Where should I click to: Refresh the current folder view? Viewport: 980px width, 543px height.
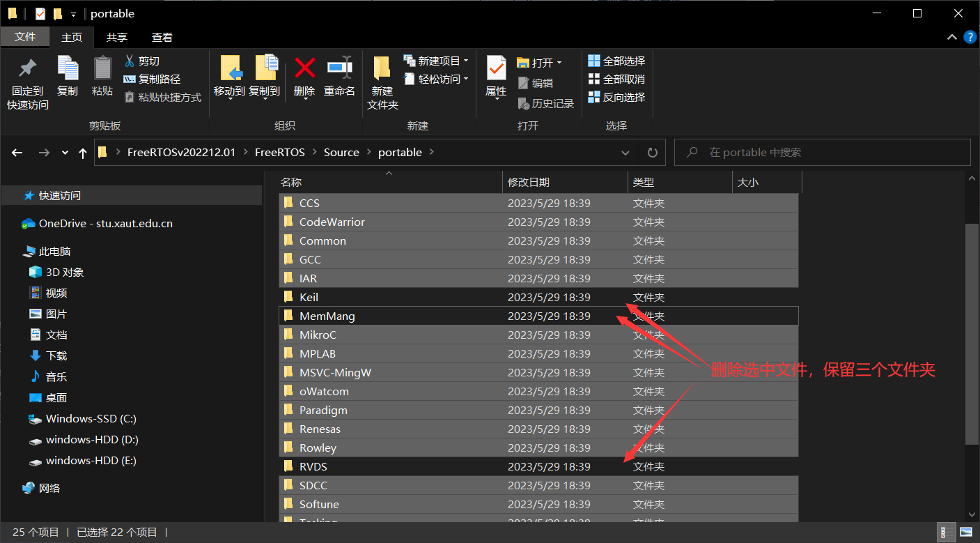tap(652, 153)
